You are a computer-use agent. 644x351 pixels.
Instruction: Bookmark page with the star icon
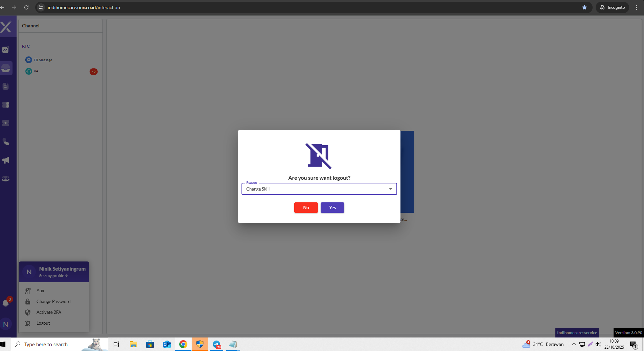coord(584,7)
